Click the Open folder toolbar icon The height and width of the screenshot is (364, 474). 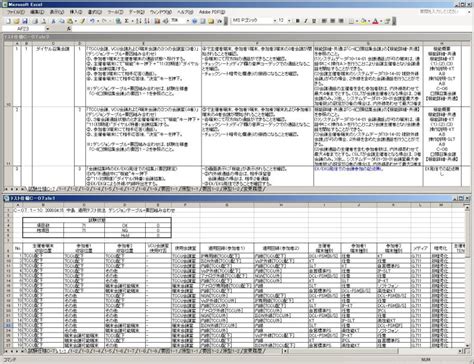pyautogui.click(x=16, y=21)
